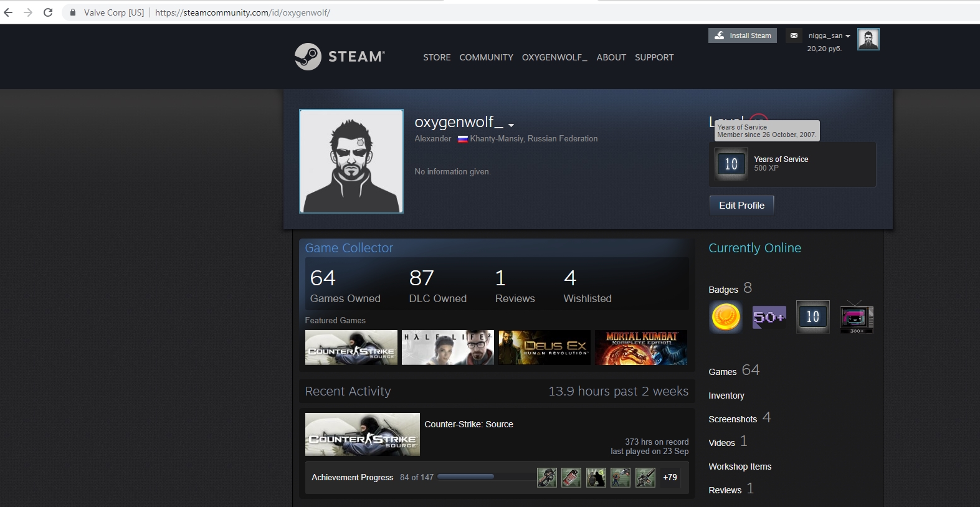This screenshot has height=507, width=980.
Task: Open the COMMUNITY menu
Action: (x=486, y=57)
